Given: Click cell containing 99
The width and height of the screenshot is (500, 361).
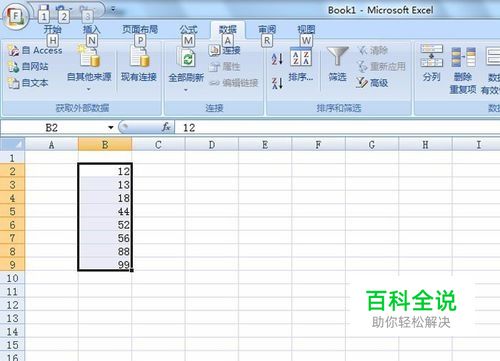Looking at the screenshot, I should 105,264.
